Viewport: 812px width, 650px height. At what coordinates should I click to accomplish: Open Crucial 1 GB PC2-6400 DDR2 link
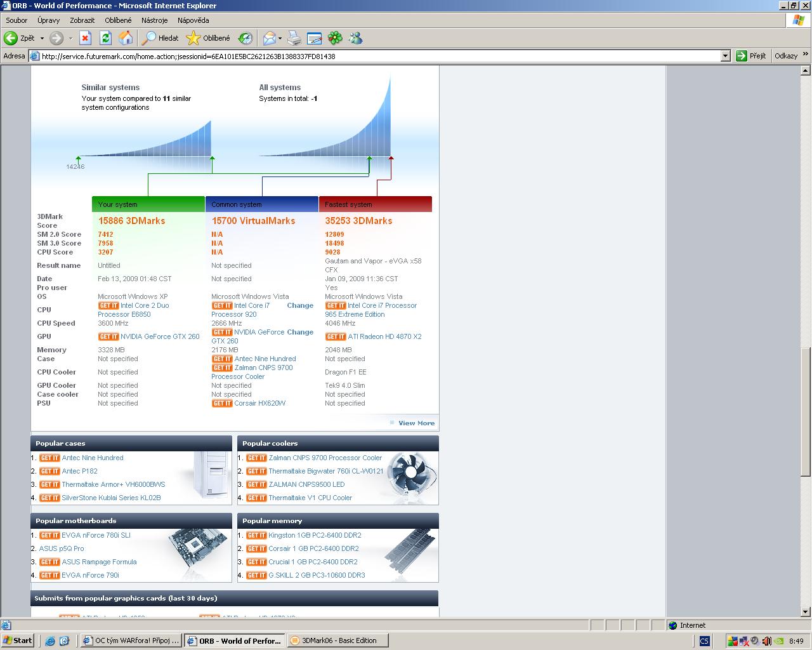point(313,562)
